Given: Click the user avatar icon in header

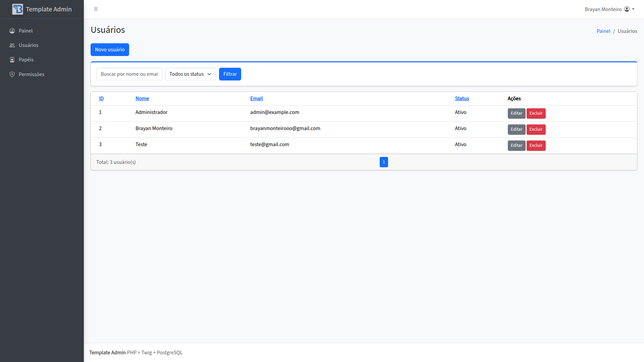Looking at the screenshot, I should (x=627, y=9).
